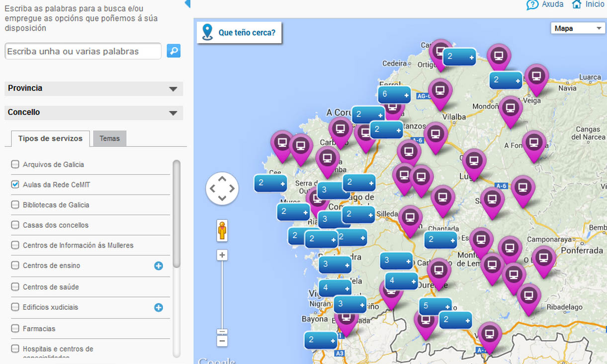The width and height of the screenshot is (607, 364).
Task: Check Centros de Información ás Mulleres
Action: tap(15, 245)
